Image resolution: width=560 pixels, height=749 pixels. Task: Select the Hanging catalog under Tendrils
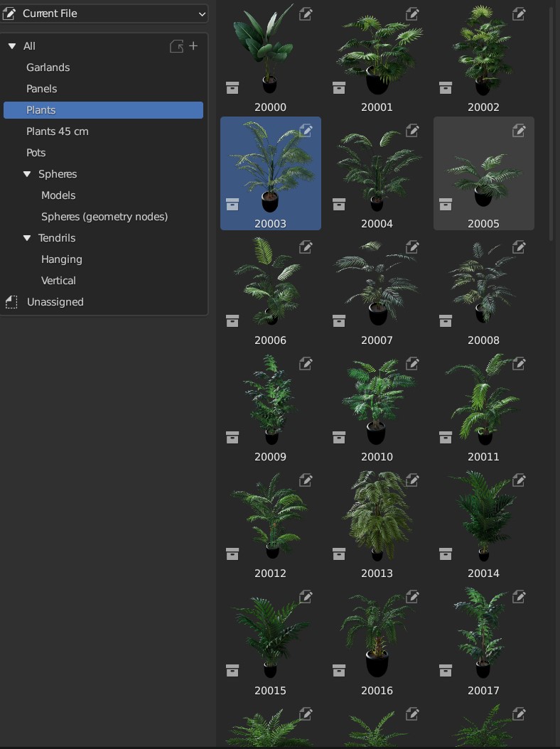(x=61, y=259)
